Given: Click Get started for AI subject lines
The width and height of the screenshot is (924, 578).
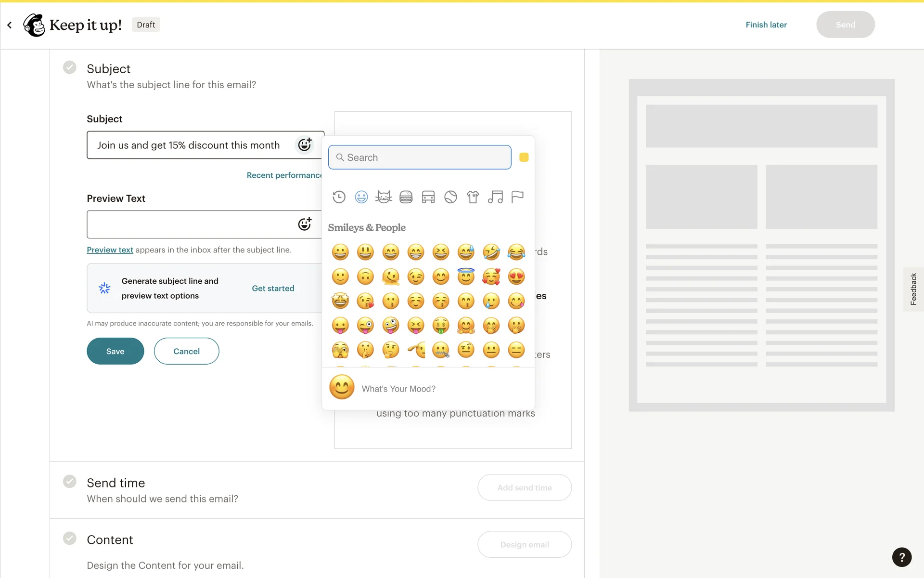Looking at the screenshot, I should (273, 288).
